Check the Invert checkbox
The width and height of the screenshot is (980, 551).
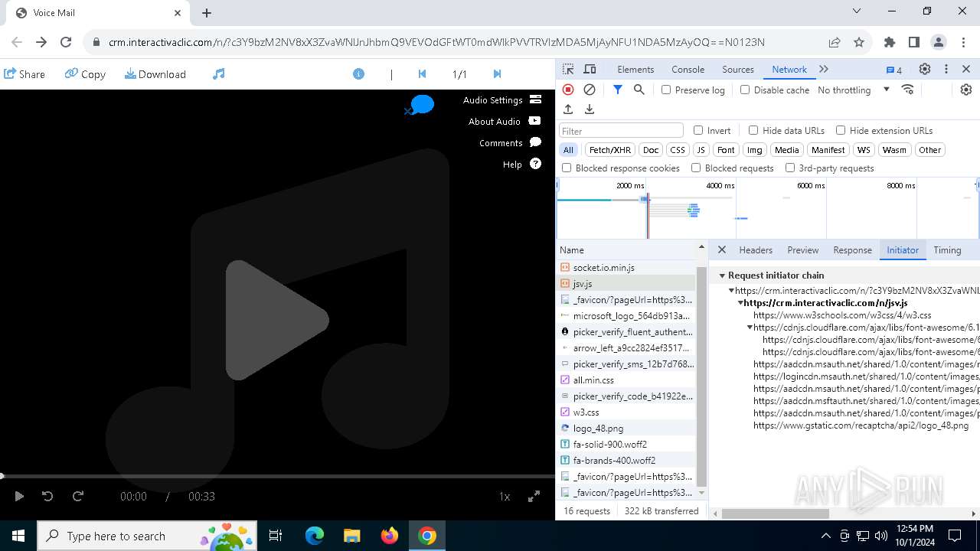(x=698, y=130)
